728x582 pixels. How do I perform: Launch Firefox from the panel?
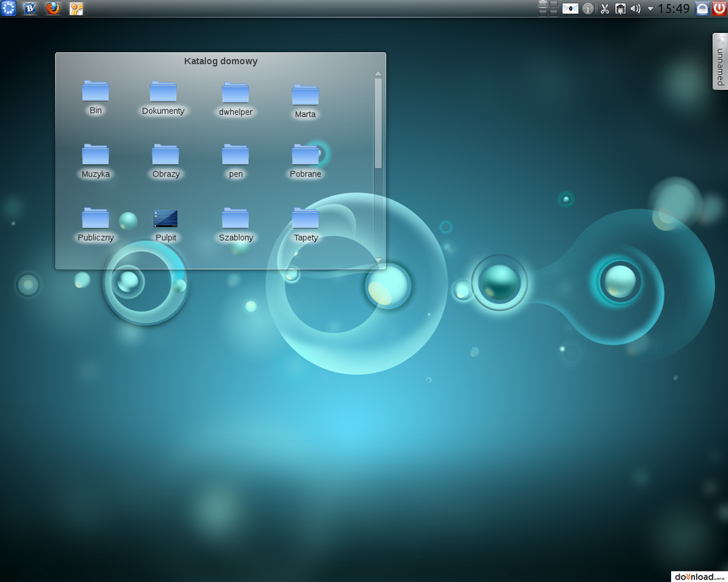(53, 8)
